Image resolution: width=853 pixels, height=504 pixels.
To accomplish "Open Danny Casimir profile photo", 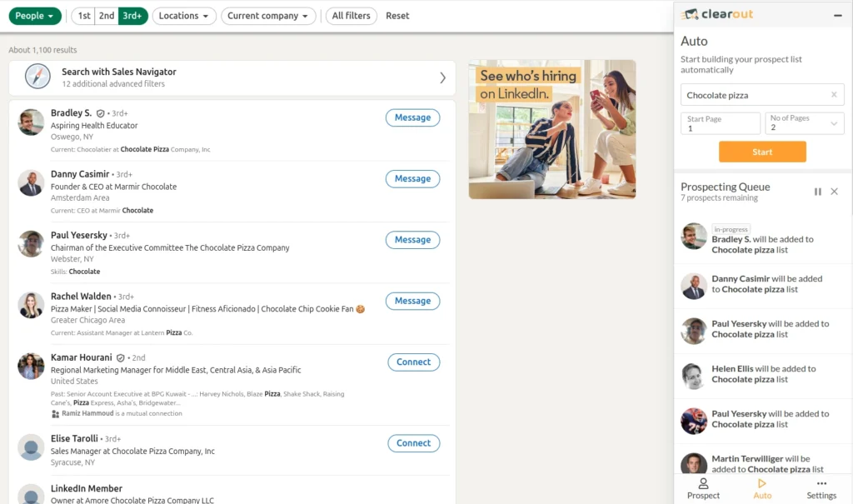I will tap(31, 183).
